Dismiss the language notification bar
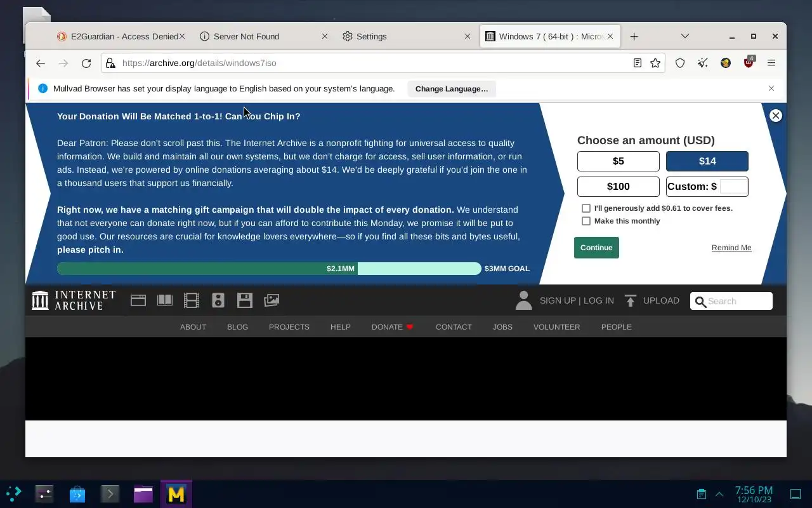Image resolution: width=812 pixels, height=508 pixels. point(771,88)
